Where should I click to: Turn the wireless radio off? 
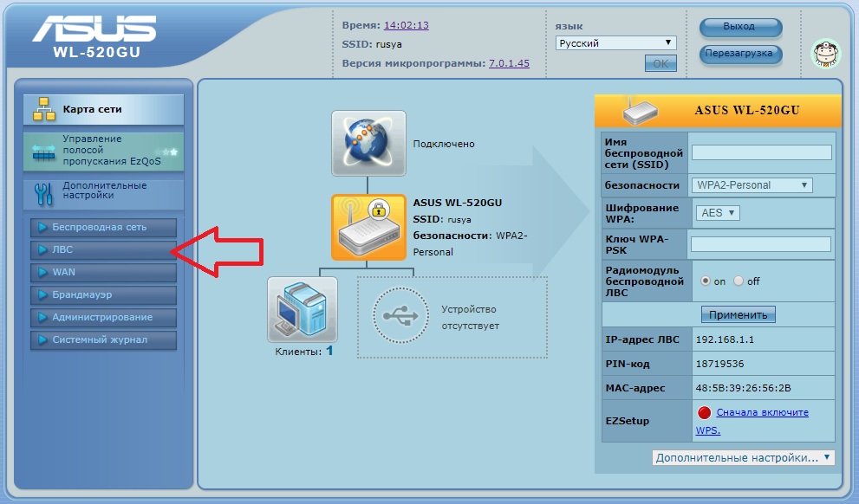tap(739, 281)
